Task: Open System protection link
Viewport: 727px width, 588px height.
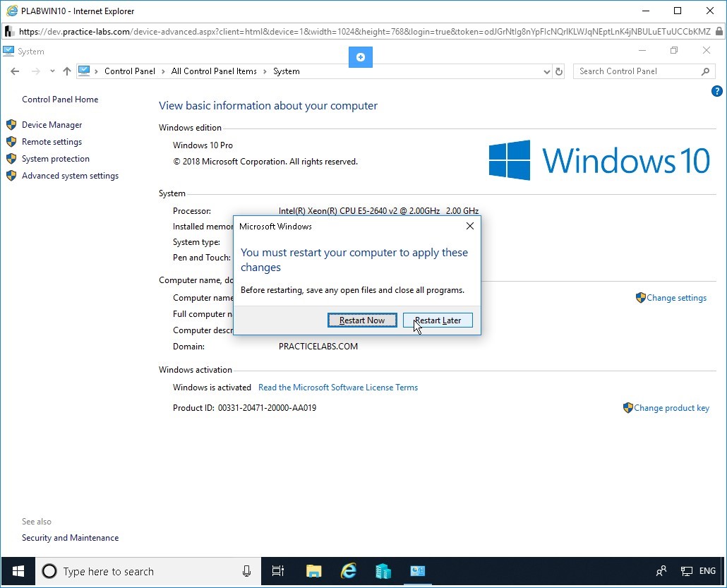Action: (x=56, y=159)
